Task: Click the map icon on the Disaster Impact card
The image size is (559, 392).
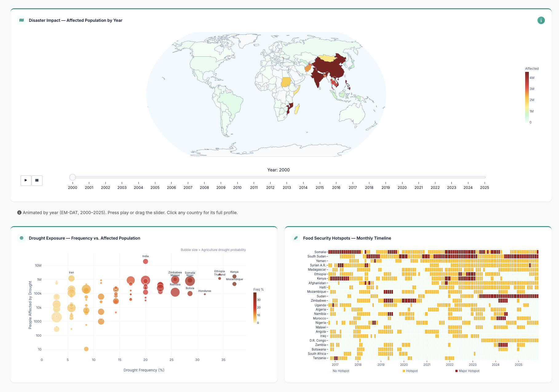Action: (21, 20)
